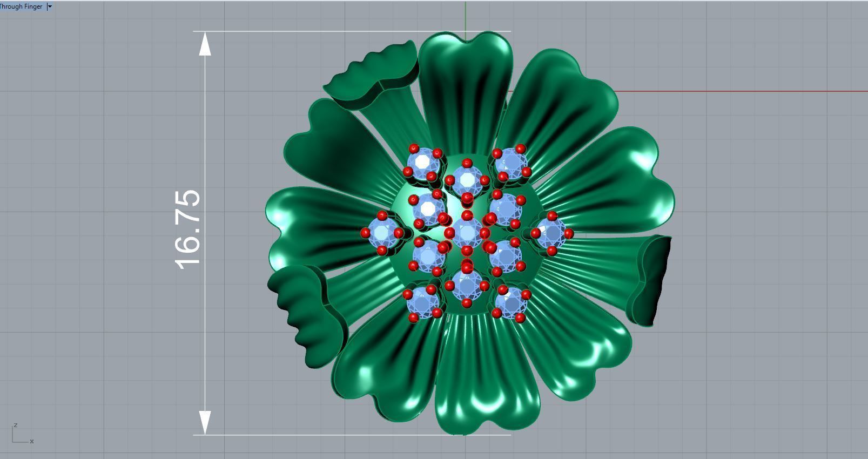Select the leftmost blue gemstone

click(382, 233)
